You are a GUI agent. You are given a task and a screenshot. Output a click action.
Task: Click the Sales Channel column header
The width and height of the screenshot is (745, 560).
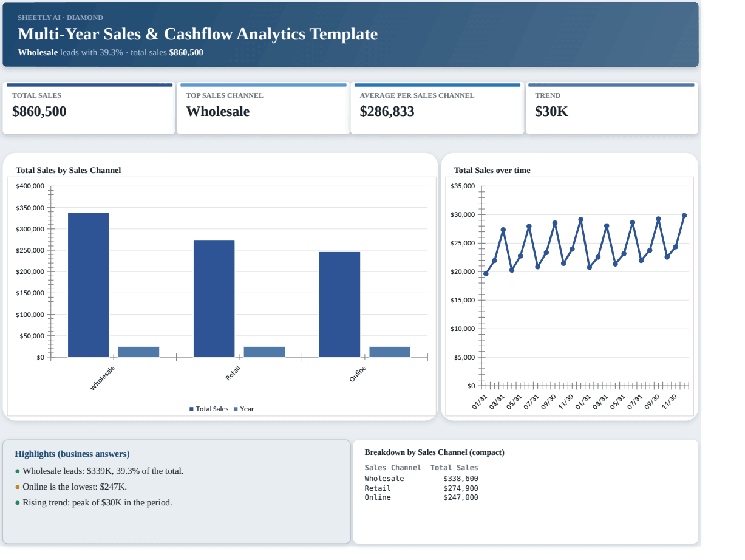pos(393,468)
